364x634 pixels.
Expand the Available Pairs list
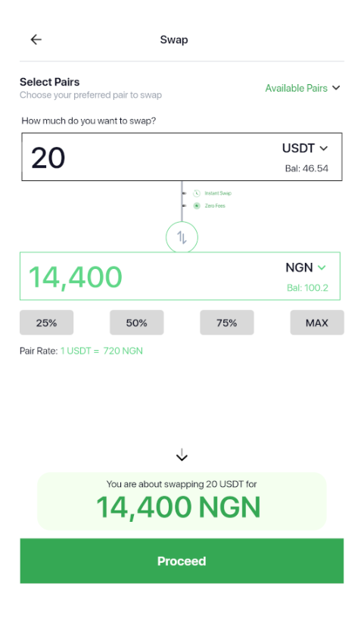pyautogui.click(x=303, y=88)
